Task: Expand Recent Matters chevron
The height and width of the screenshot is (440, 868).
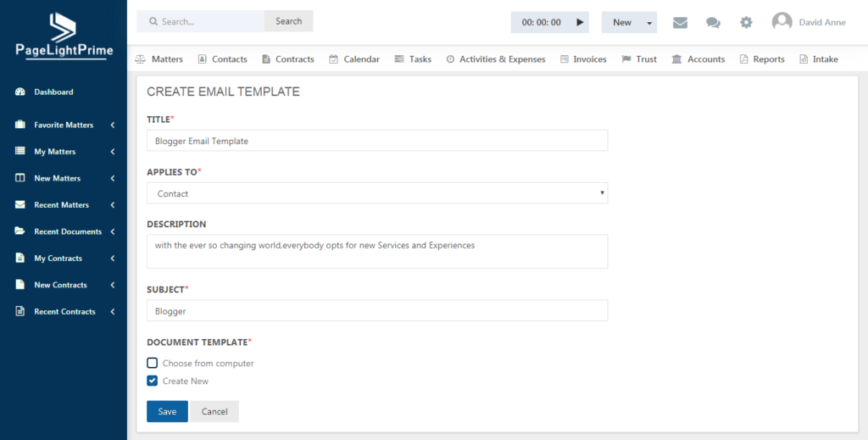Action: point(113,205)
